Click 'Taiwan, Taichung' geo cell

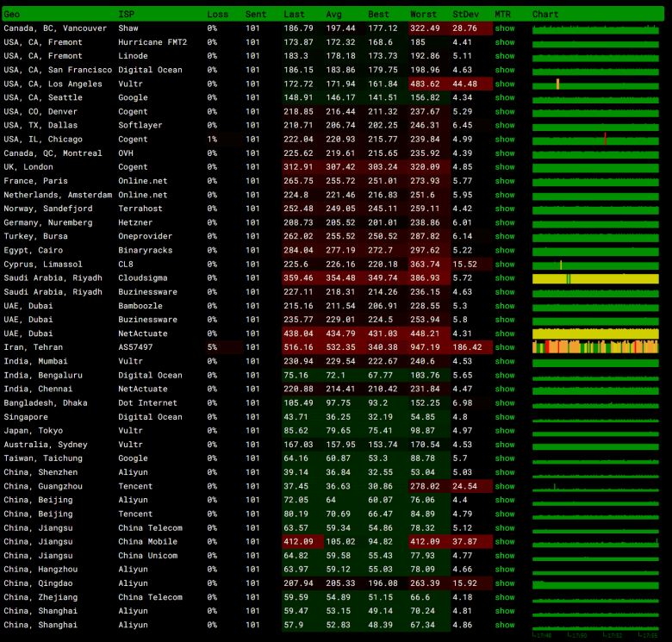[x=43, y=458]
